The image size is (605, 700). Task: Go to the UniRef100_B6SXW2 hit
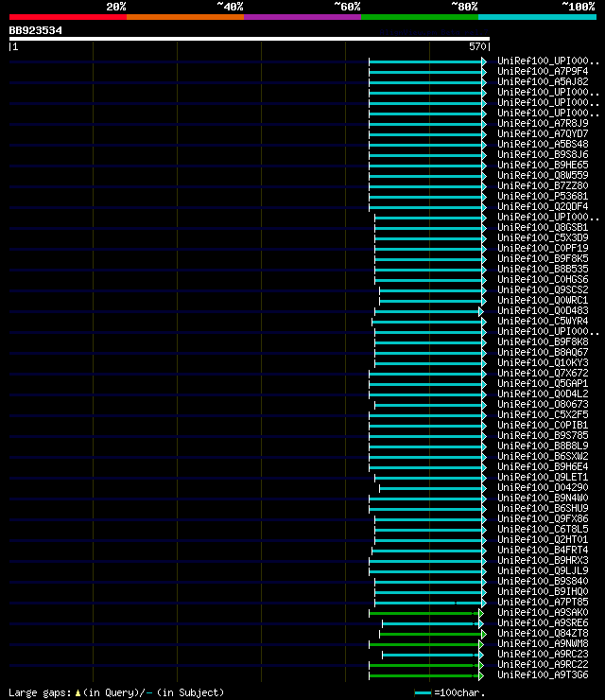pos(543,457)
